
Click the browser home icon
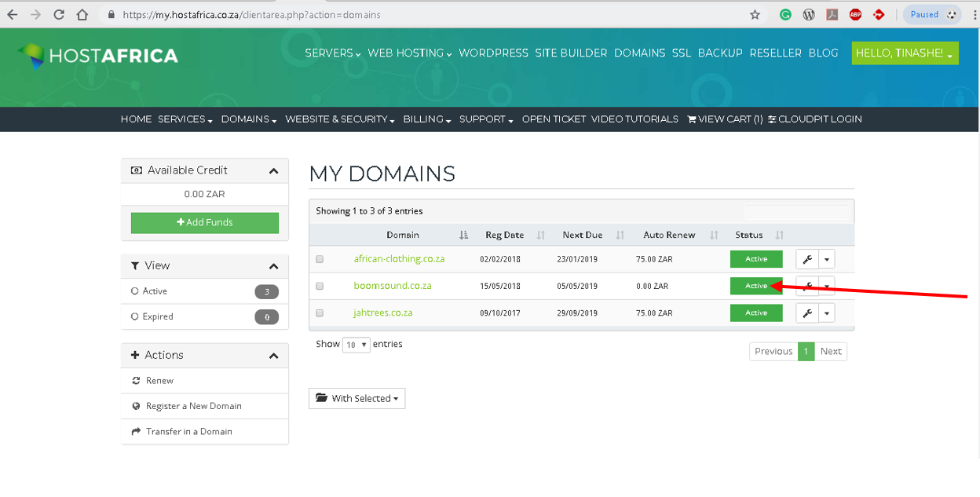coord(82,14)
